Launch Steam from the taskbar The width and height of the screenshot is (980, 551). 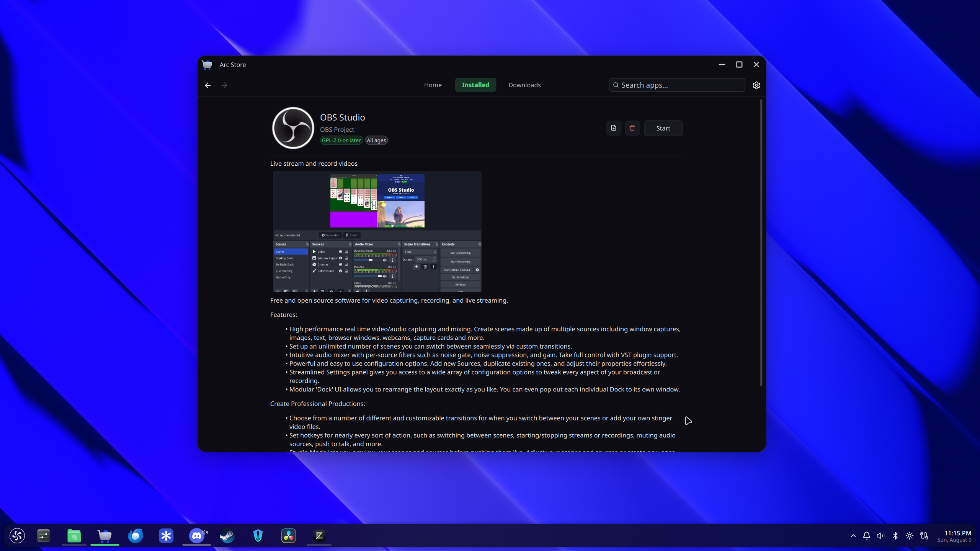(227, 535)
